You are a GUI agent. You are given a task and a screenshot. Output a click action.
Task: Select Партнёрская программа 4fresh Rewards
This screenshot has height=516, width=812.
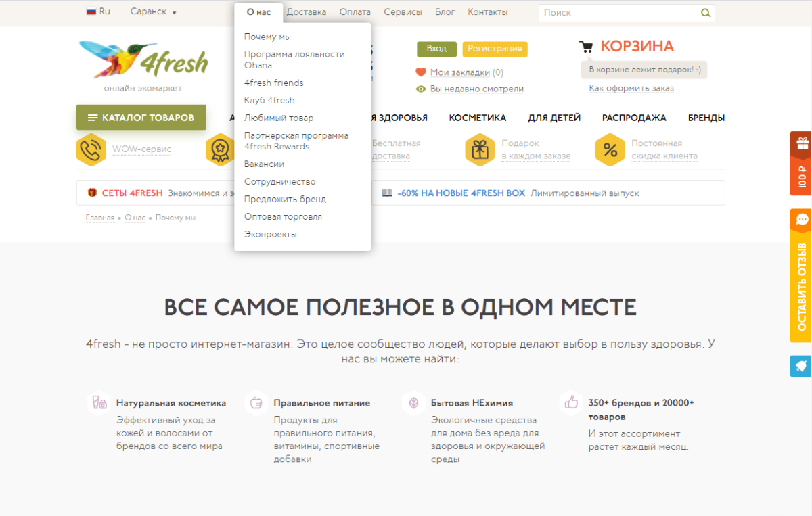pos(296,141)
